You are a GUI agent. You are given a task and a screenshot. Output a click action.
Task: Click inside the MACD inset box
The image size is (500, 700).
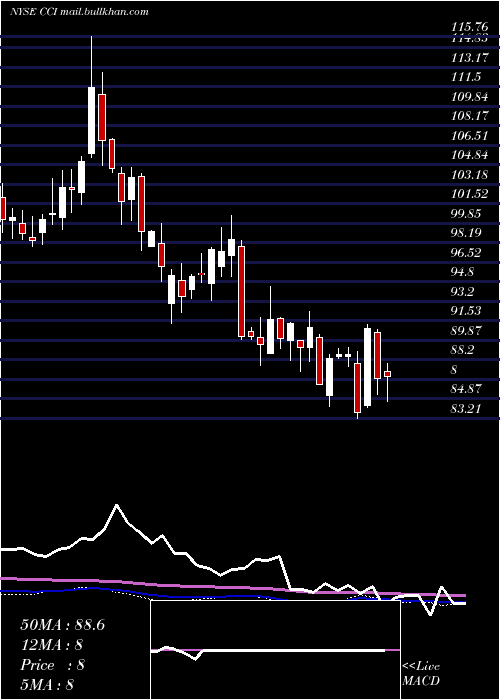[275, 650]
